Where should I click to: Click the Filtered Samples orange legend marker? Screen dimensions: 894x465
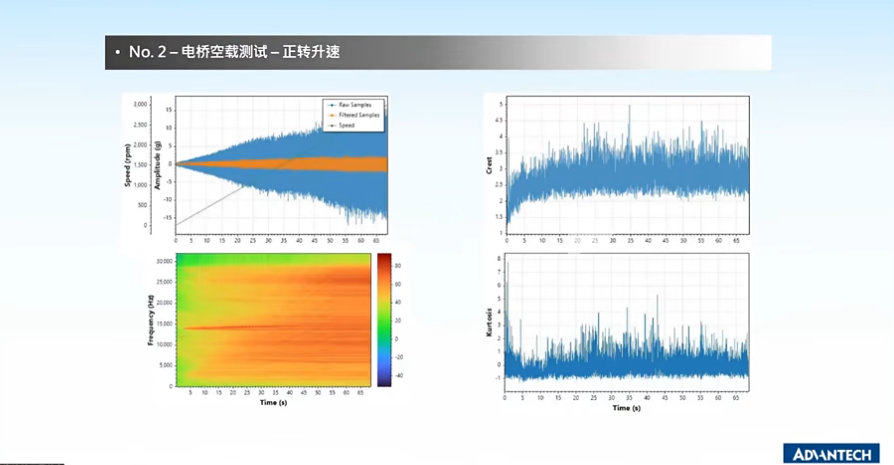(332, 115)
